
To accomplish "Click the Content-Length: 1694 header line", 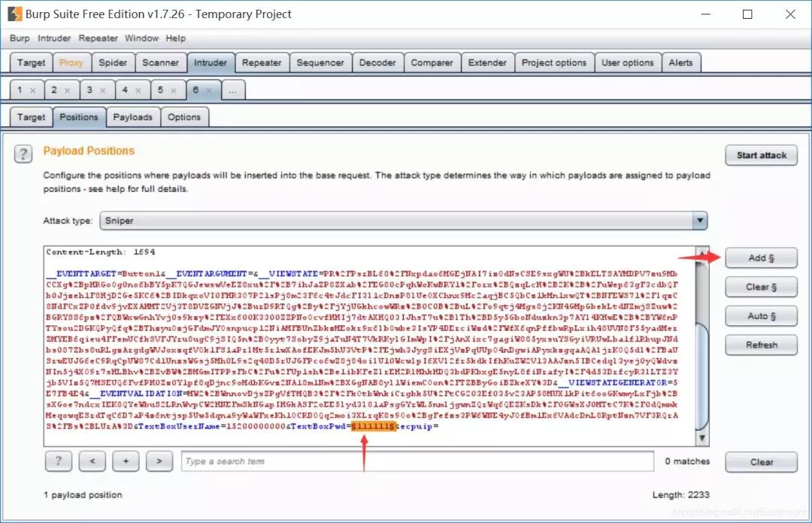I will point(101,252).
